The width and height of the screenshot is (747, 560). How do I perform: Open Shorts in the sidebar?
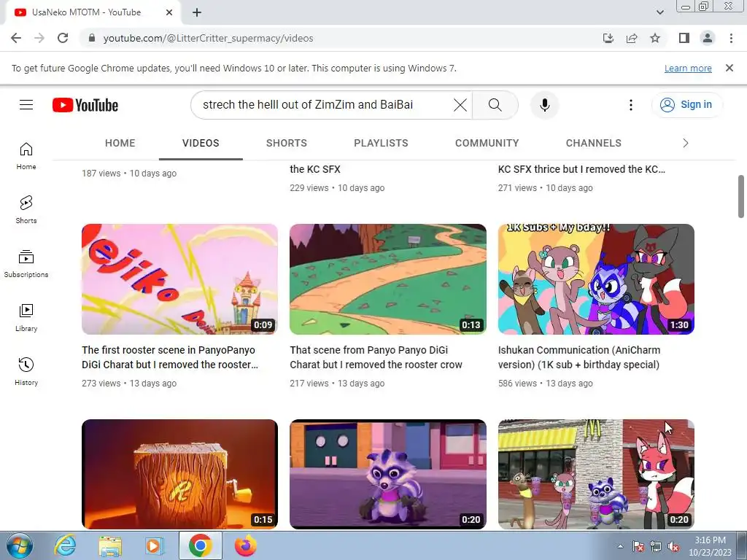[26, 209]
